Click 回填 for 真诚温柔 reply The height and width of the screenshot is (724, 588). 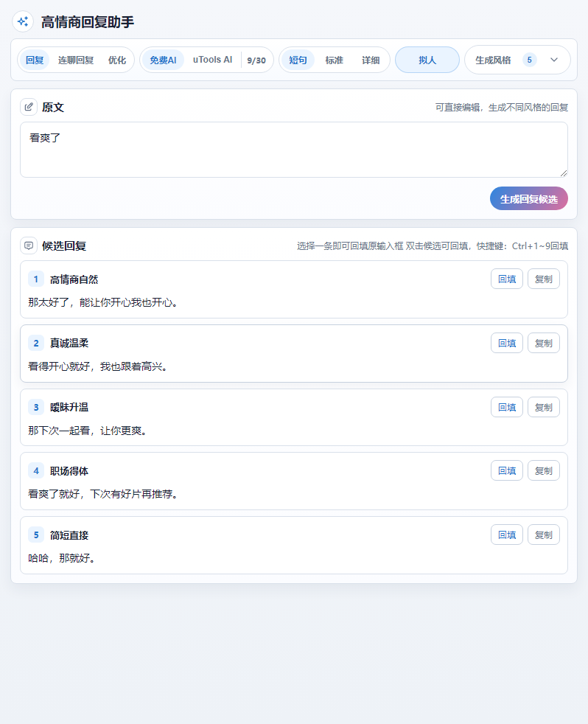(x=507, y=343)
